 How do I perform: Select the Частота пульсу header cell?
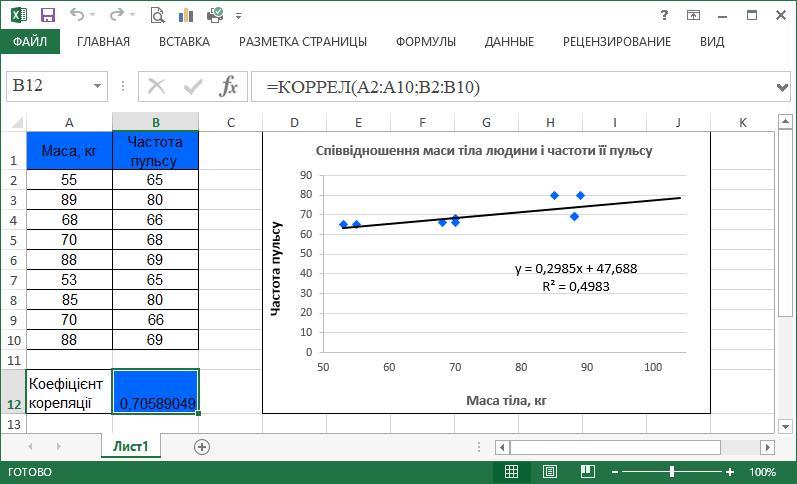[156, 150]
